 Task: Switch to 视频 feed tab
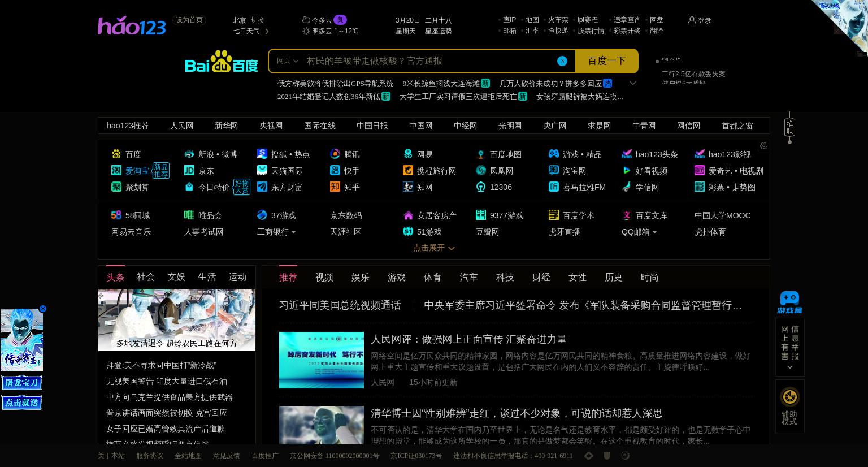324,277
